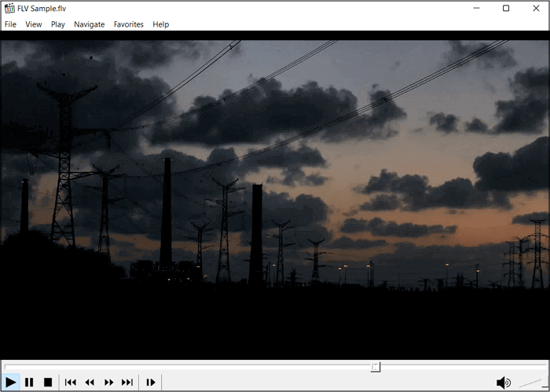Increase playback speed with fast-forward icon

pyautogui.click(x=109, y=383)
